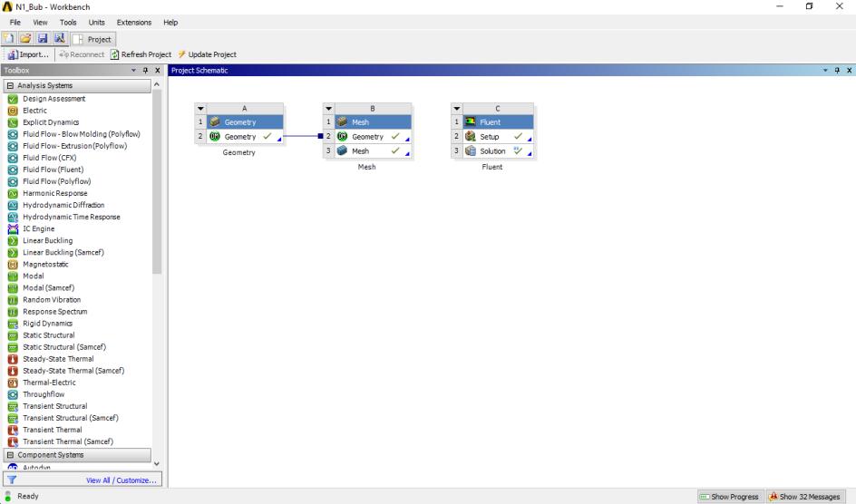Viewport: 856px width, 504px height.
Task: Select Static Structural icon
Action: pyautogui.click(x=13, y=335)
